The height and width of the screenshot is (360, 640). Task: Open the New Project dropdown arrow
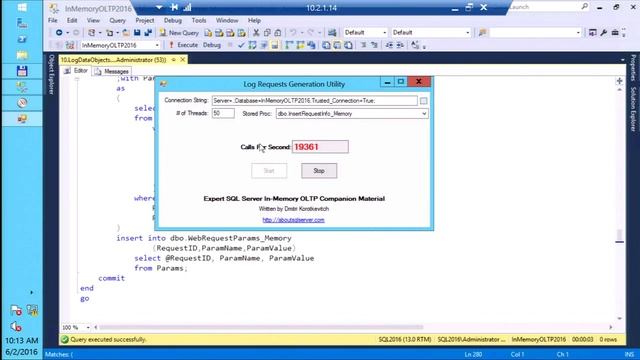100,33
